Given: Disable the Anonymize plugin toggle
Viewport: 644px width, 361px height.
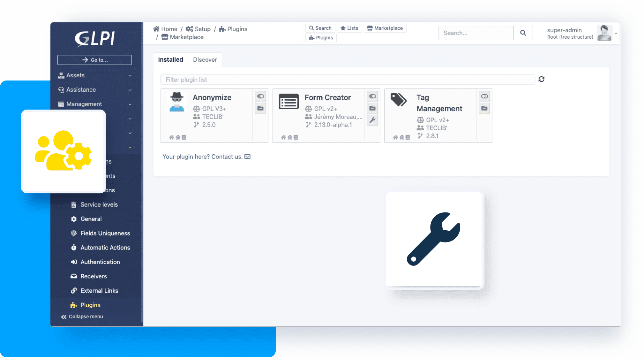Looking at the screenshot, I should tap(261, 96).
